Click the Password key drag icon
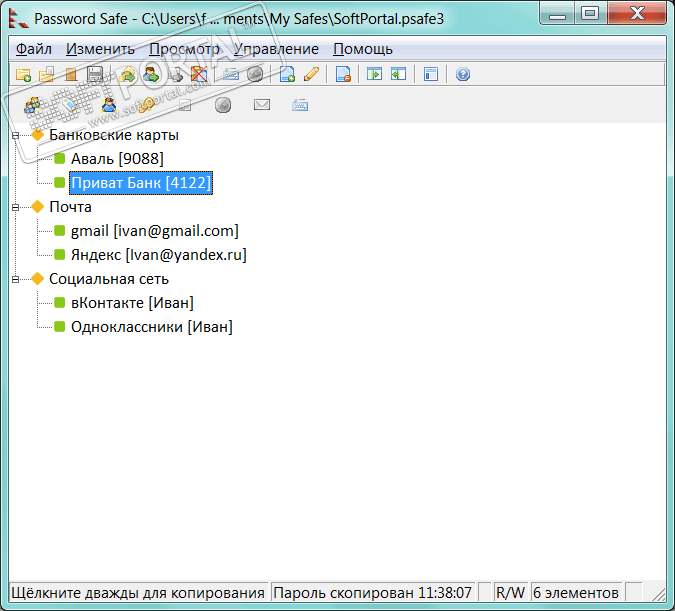 [146, 105]
